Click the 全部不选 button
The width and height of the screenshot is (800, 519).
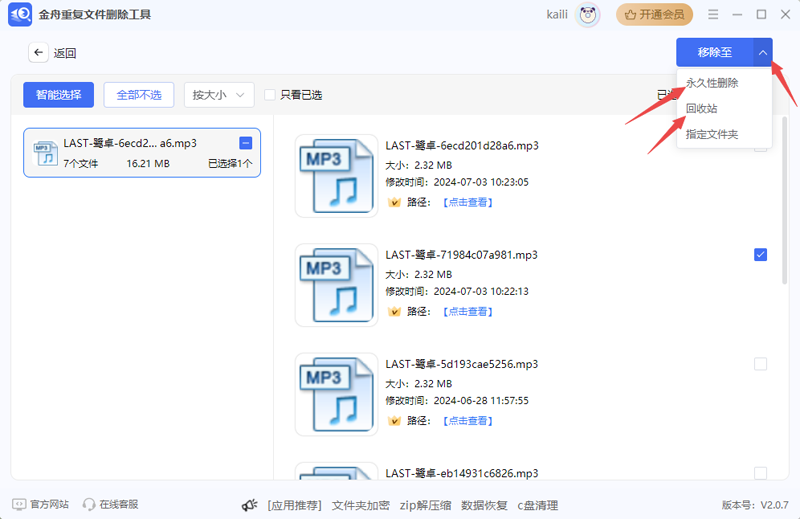point(139,95)
